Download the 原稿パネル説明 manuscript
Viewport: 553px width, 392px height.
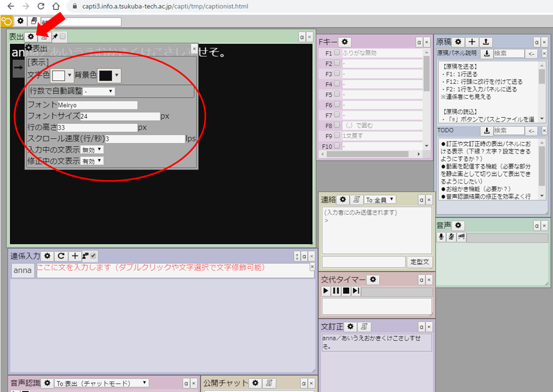(x=487, y=53)
